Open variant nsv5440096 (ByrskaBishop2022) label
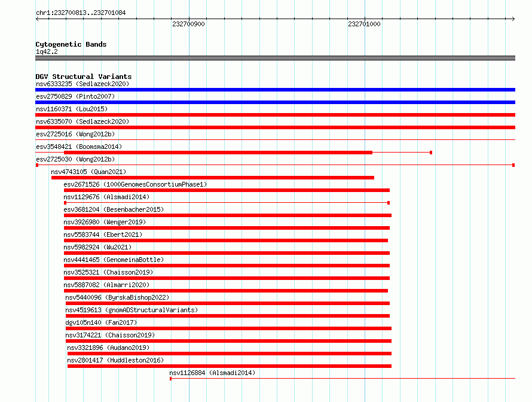The height and width of the screenshot is (402, 532). click(x=117, y=297)
